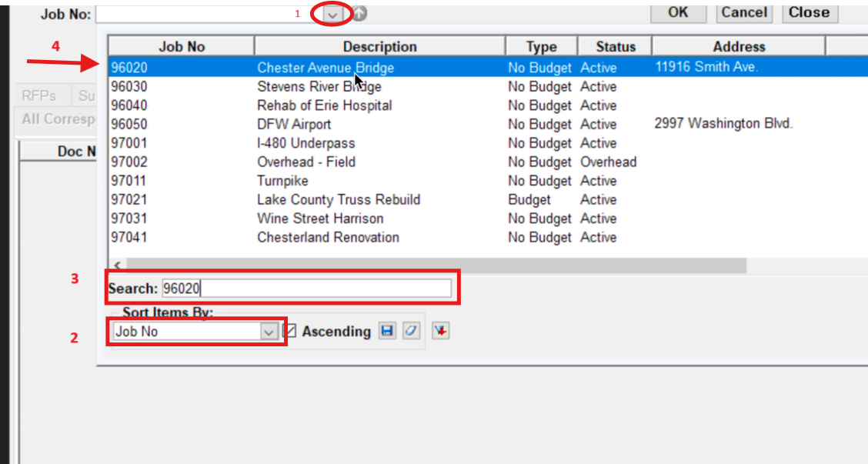Select Rehab of Erie Hospital
This screenshot has height=464, width=868.
325,105
